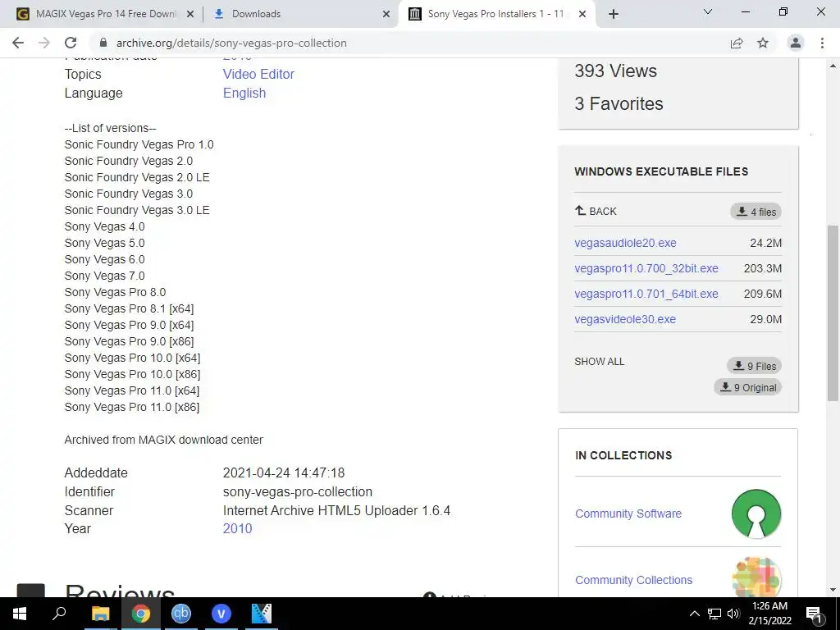The height and width of the screenshot is (630, 840).
Task: Click the '393 Views' count
Action: pos(615,71)
